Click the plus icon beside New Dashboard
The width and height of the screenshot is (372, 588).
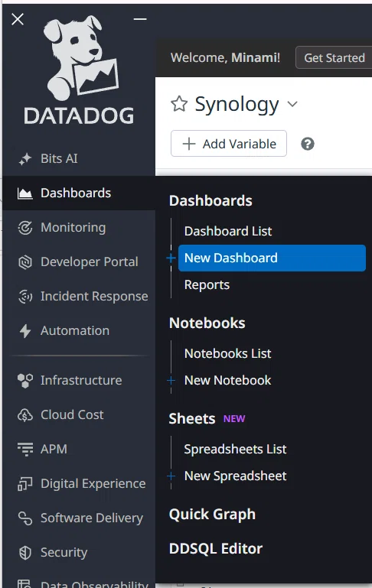[x=171, y=258]
